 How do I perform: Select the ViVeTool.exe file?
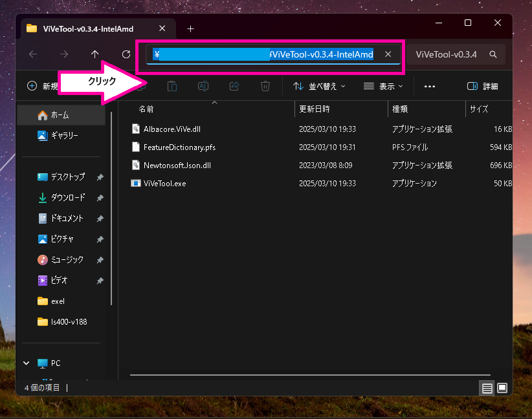164,184
